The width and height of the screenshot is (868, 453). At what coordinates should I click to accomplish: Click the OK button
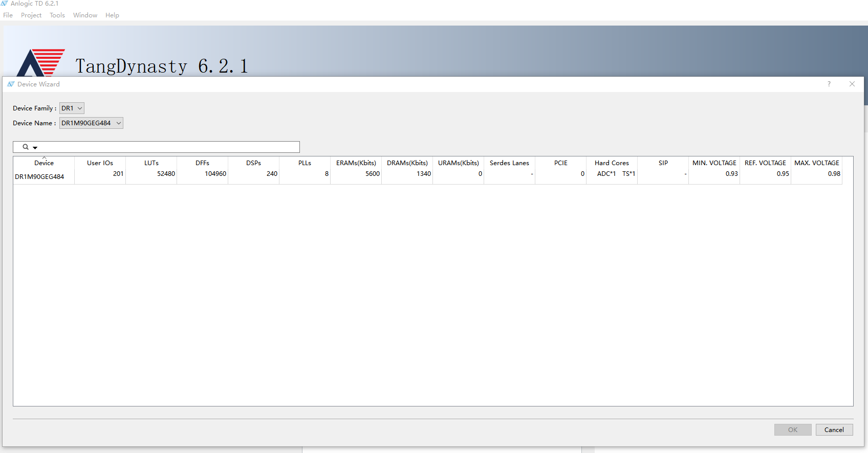(793, 430)
